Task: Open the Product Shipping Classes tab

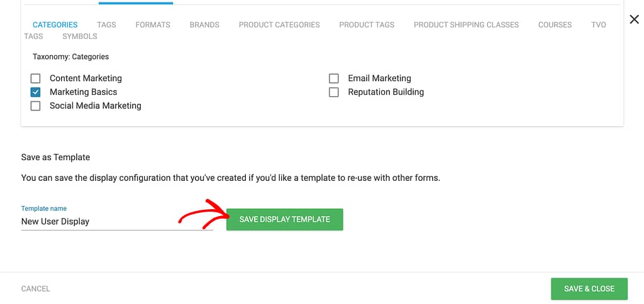Action: click(466, 24)
